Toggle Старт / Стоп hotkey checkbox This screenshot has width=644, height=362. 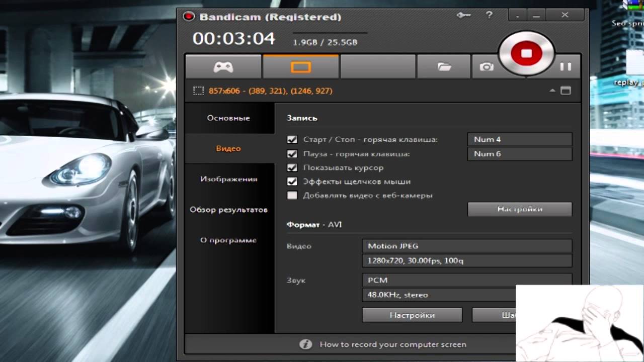click(x=292, y=139)
